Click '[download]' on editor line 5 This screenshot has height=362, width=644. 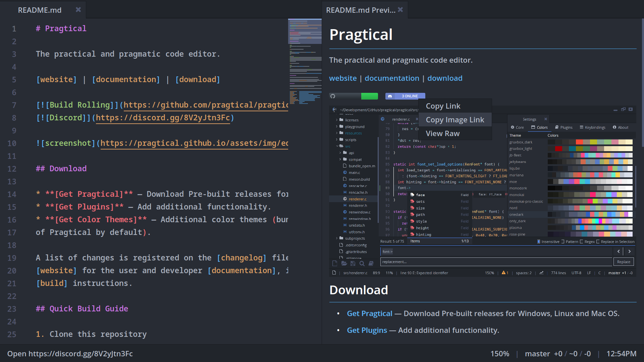click(x=198, y=79)
